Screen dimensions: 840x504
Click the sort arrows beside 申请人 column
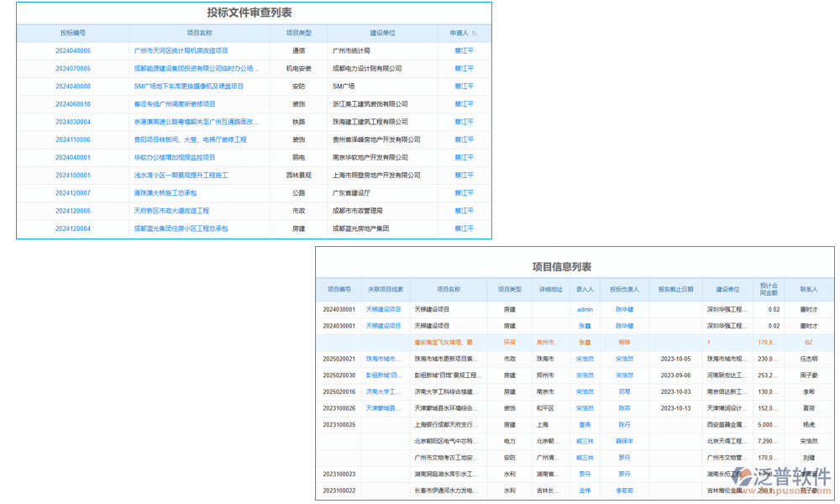(475, 34)
